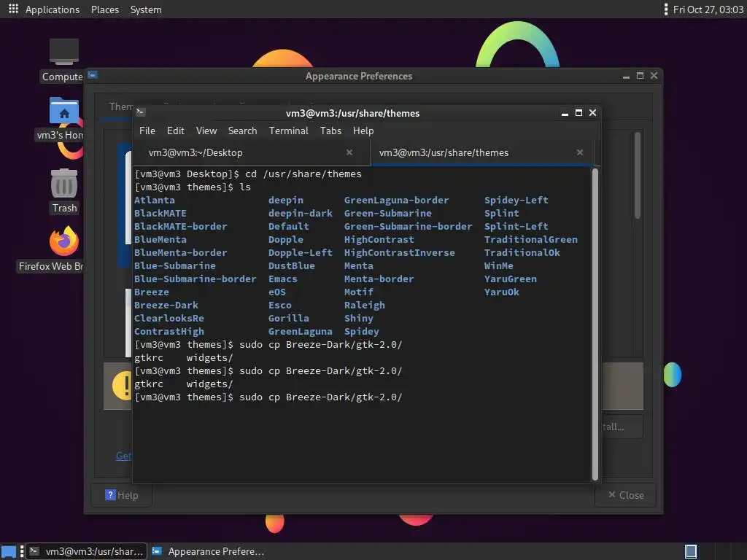The width and height of the screenshot is (747, 560).
Task: Click the ContrastHigh directory name
Action: point(169,332)
